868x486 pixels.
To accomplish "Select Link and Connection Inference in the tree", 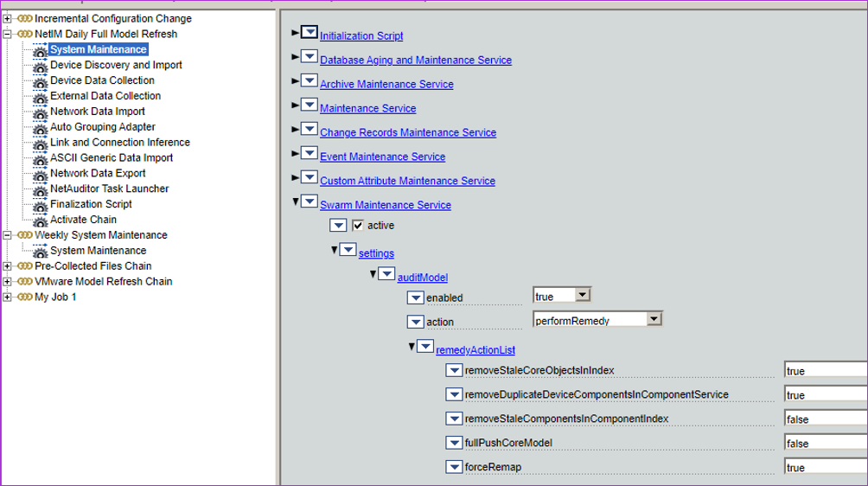I will [x=119, y=143].
